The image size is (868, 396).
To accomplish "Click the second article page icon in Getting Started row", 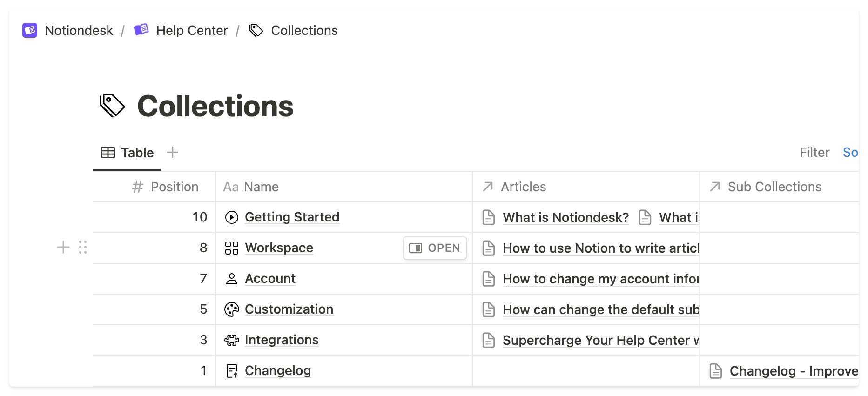I will click(645, 217).
